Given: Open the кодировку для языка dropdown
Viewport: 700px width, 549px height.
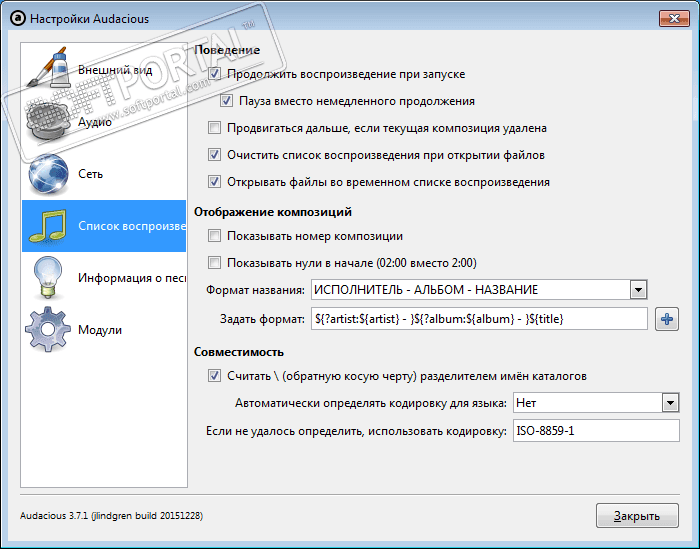Looking at the screenshot, I should tap(596, 403).
